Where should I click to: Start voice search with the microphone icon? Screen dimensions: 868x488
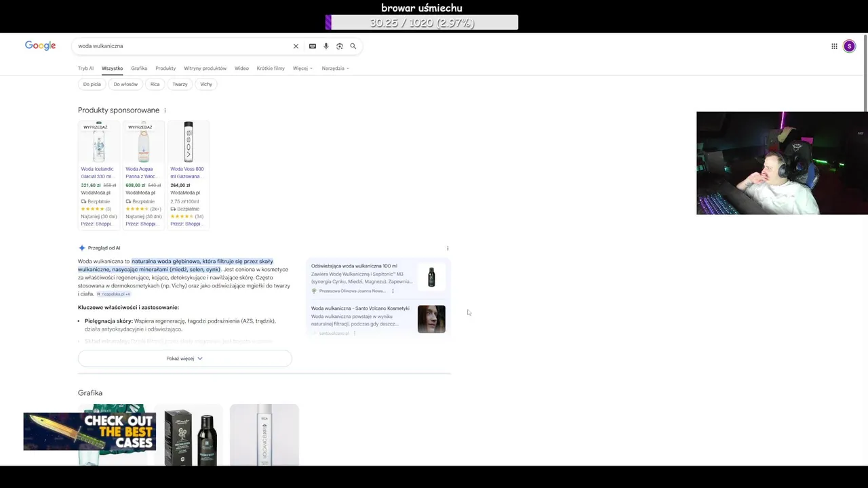pos(326,46)
